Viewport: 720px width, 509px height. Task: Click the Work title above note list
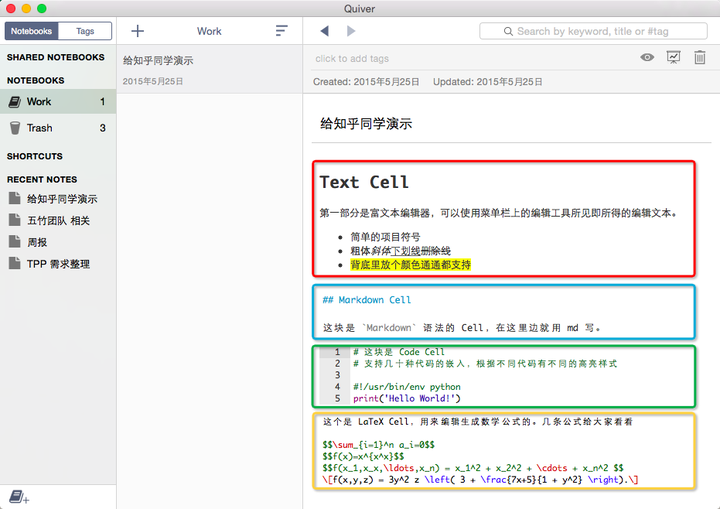point(209,31)
